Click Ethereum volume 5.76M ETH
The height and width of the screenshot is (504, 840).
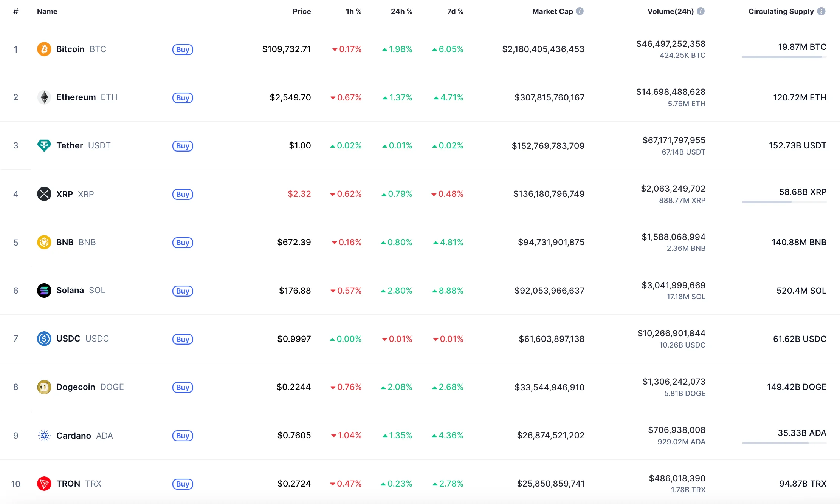coord(687,104)
